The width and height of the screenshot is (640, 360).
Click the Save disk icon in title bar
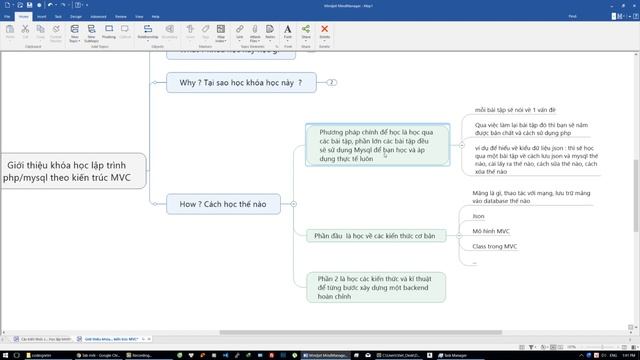[29, 5]
